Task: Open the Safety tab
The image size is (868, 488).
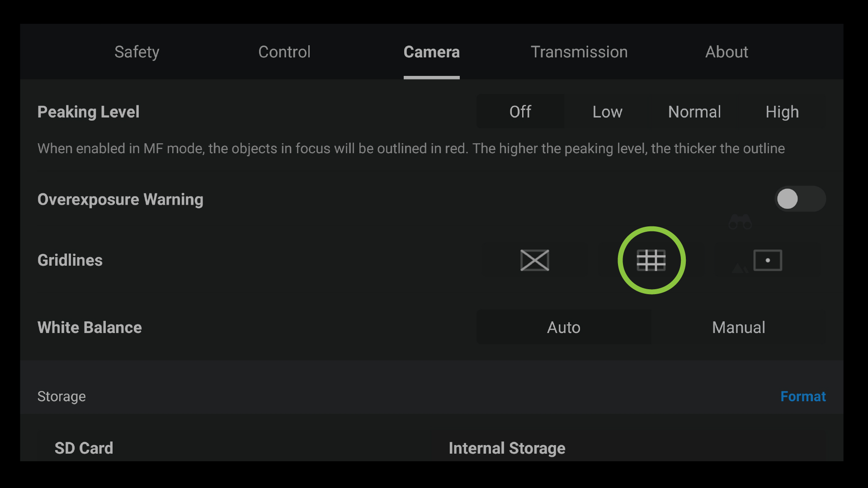Action: tap(137, 52)
